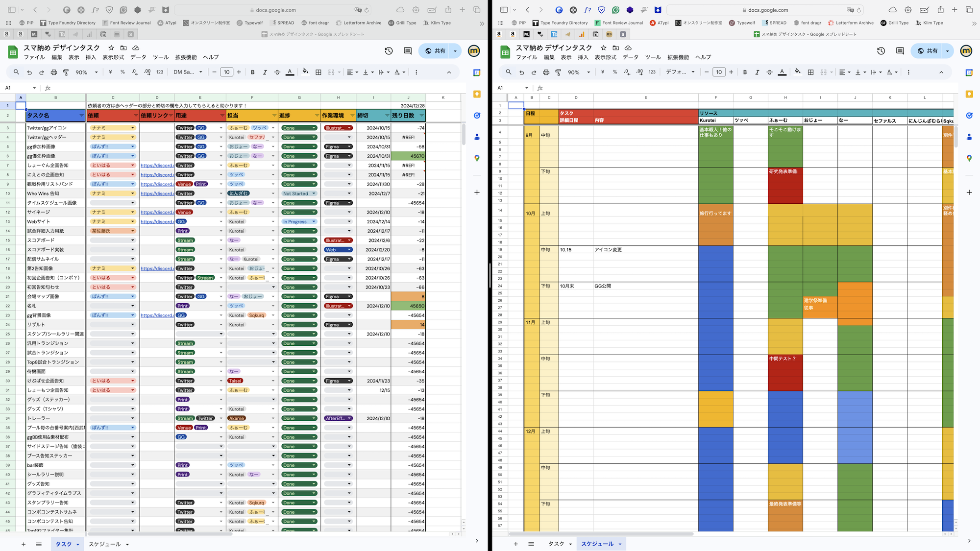This screenshot has height=551, width=980.
Task: Click print icon in right window toolbar
Action: 546,72
